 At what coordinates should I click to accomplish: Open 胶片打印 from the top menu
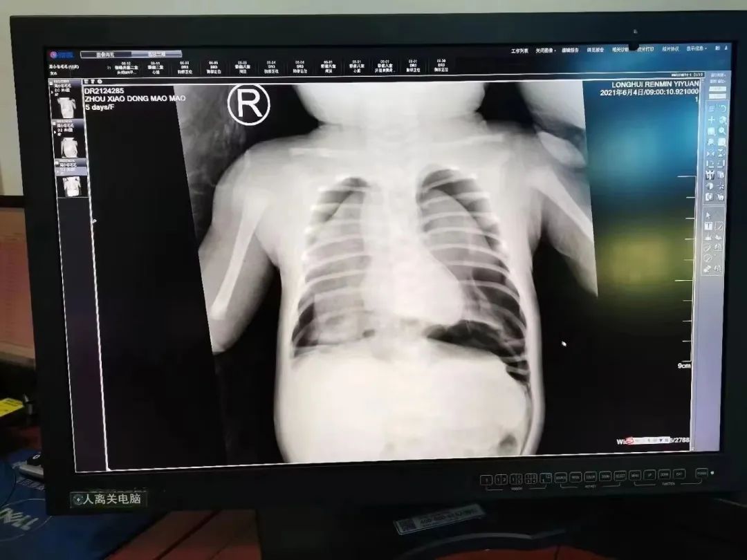pyautogui.click(x=645, y=49)
